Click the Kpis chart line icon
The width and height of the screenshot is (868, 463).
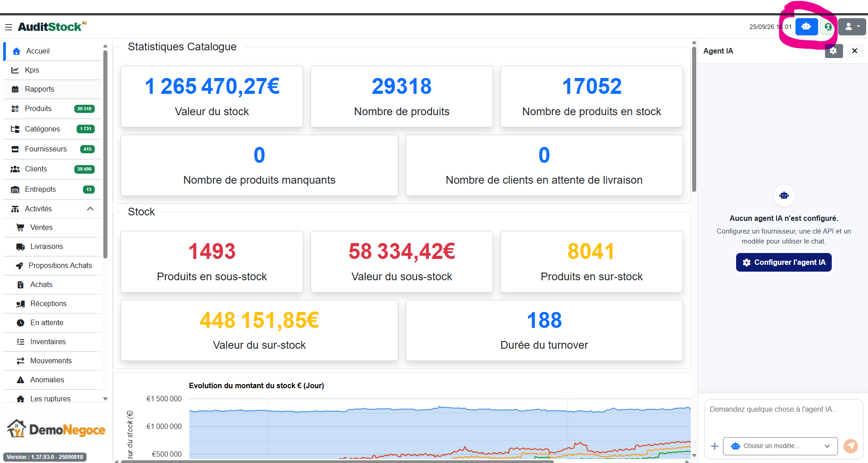click(15, 70)
